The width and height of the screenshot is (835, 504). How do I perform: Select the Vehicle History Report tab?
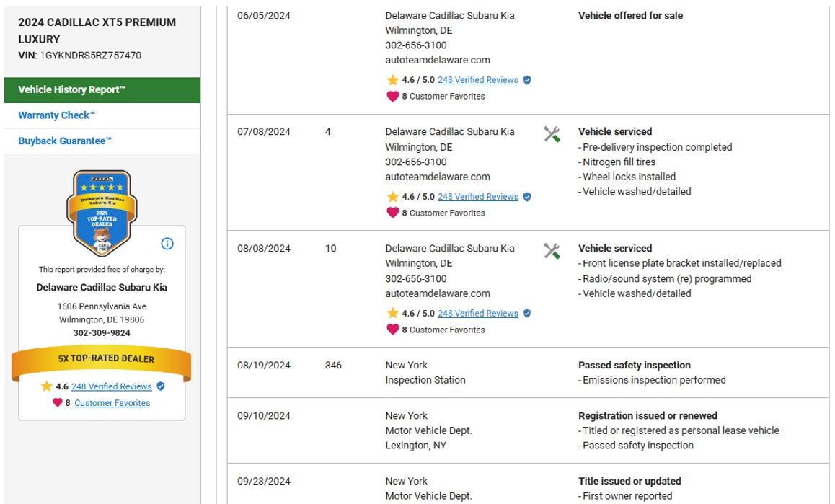coord(102,90)
